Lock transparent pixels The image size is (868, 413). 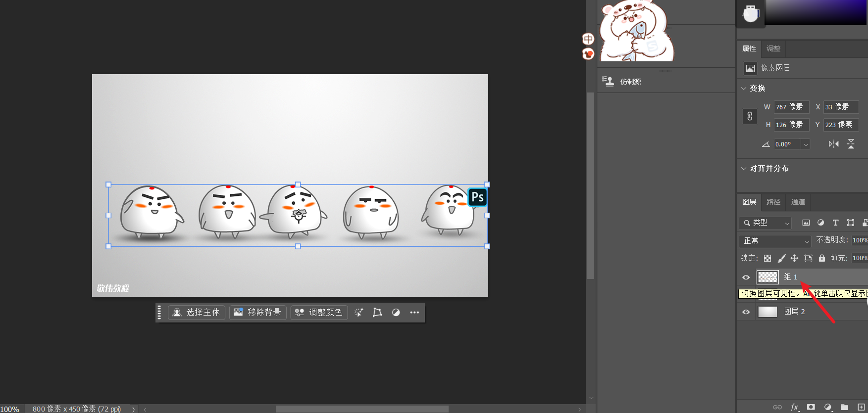tap(767, 258)
